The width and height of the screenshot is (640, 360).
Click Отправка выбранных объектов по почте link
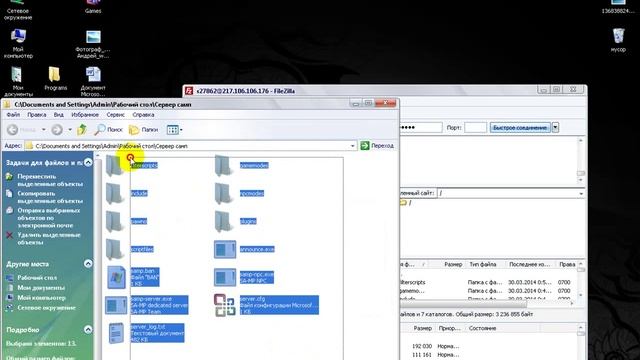tap(48, 218)
